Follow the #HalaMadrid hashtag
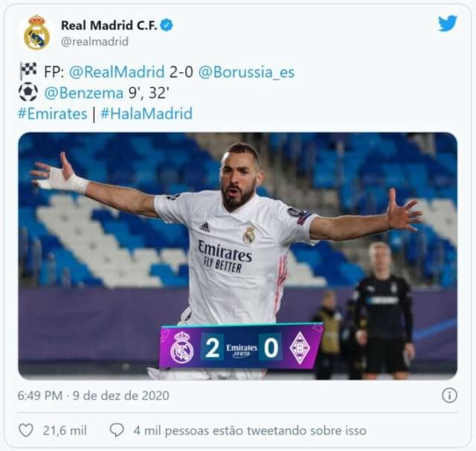This screenshot has width=476, height=451. [x=147, y=114]
